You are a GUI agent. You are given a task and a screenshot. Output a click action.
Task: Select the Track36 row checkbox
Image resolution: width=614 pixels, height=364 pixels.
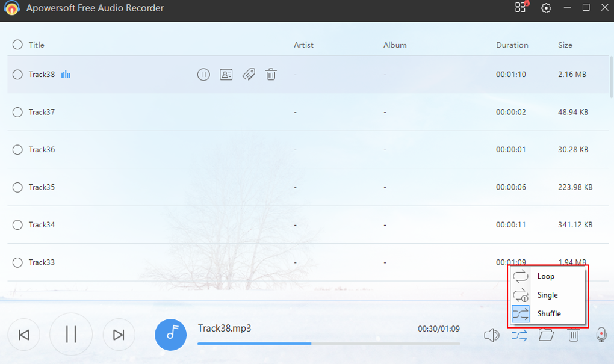pos(17,150)
